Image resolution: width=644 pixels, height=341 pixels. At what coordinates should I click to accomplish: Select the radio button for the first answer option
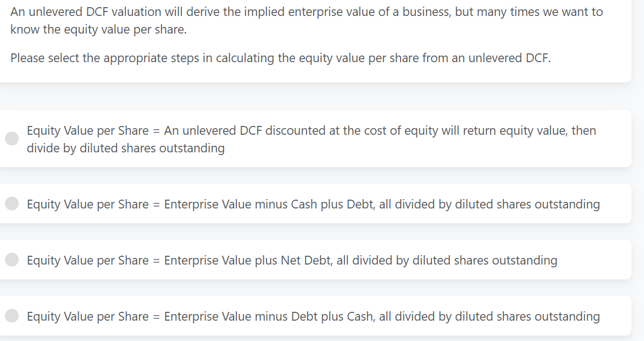coord(12,139)
